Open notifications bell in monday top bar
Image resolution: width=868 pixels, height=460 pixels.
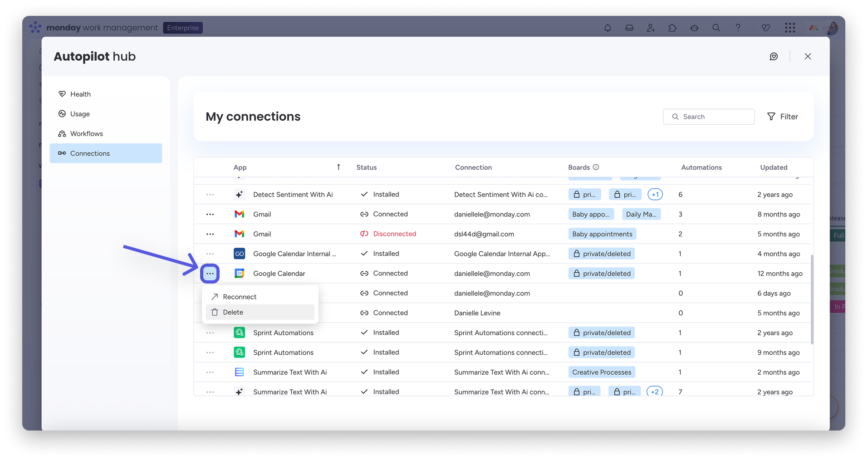click(x=608, y=28)
